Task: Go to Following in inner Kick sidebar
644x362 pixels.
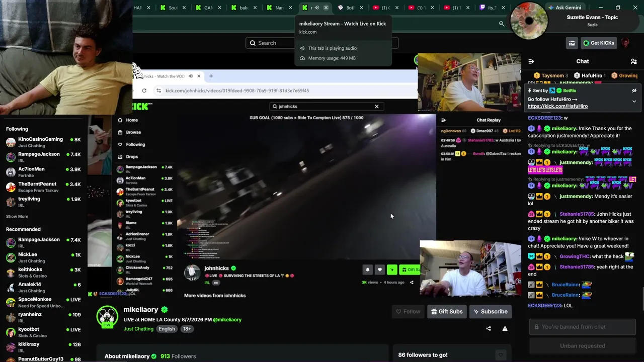Action: [x=131, y=145]
